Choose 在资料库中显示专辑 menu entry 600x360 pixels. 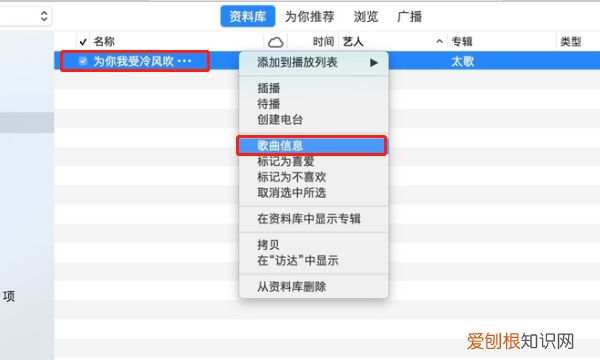coord(309,218)
